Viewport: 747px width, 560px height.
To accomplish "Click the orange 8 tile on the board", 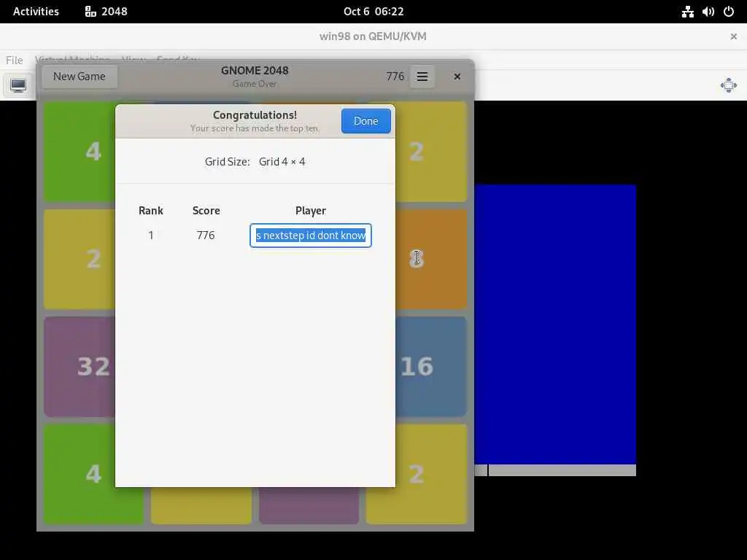I will 430,259.
